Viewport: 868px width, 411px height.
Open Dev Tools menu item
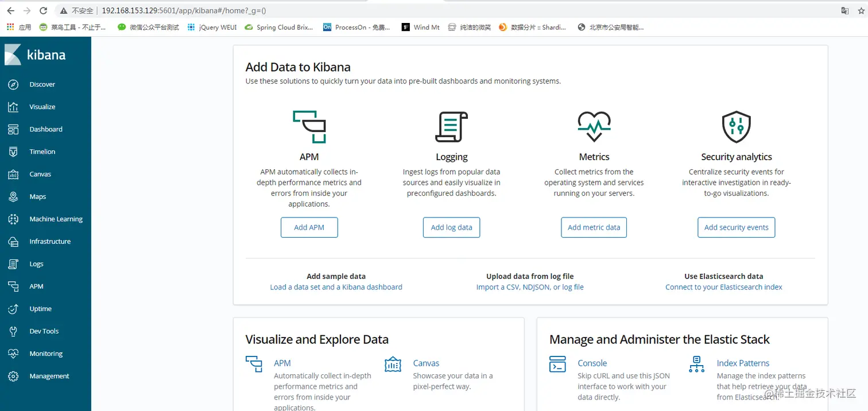[44, 331]
